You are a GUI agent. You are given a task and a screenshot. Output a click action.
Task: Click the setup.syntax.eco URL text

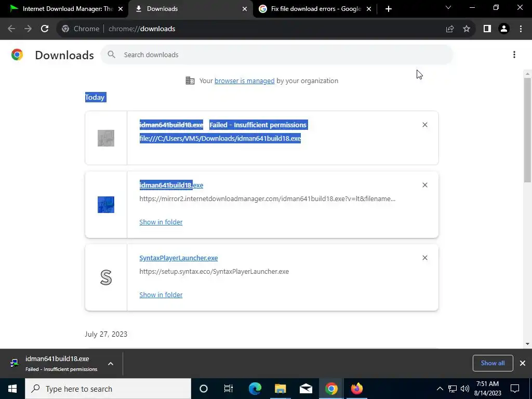pyautogui.click(x=214, y=271)
